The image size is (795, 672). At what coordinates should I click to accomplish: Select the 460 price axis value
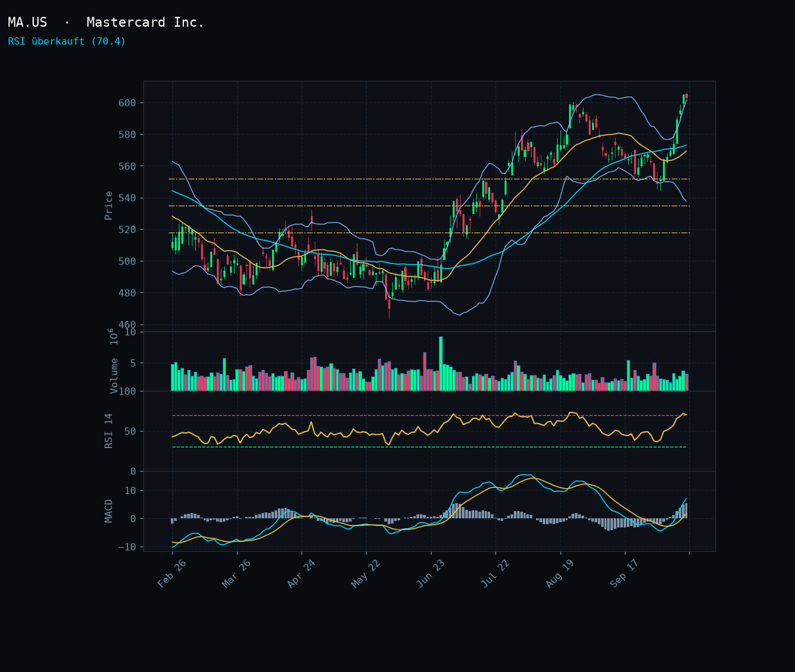pyautogui.click(x=127, y=325)
